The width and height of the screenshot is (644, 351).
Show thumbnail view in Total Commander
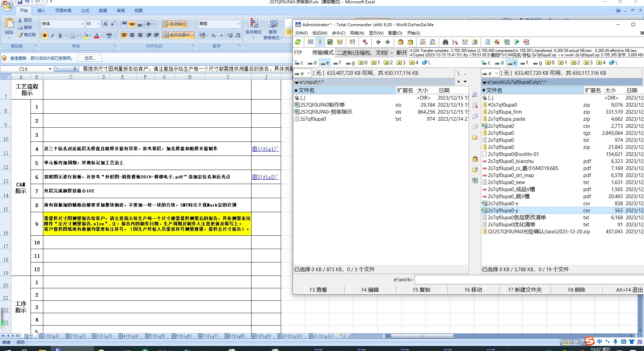(330, 42)
